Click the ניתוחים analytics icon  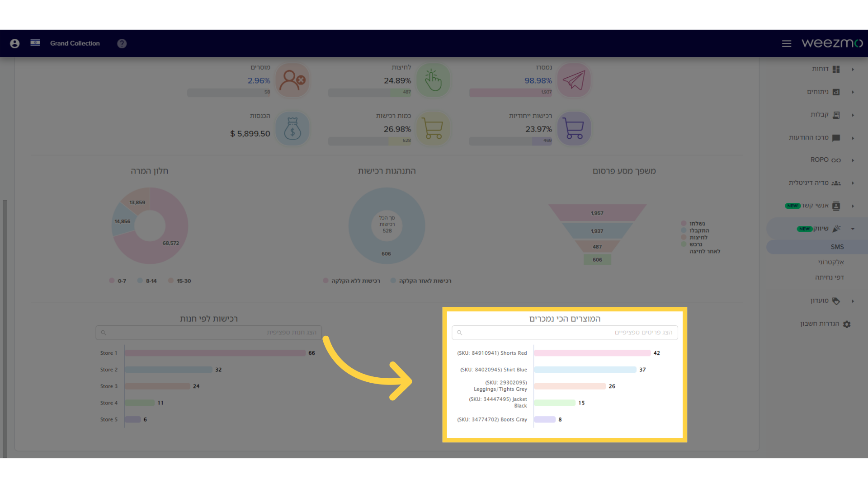(x=836, y=92)
